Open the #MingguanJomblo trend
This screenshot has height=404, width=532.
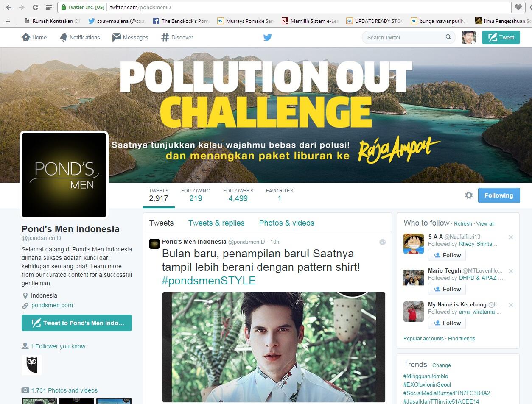(x=426, y=376)
